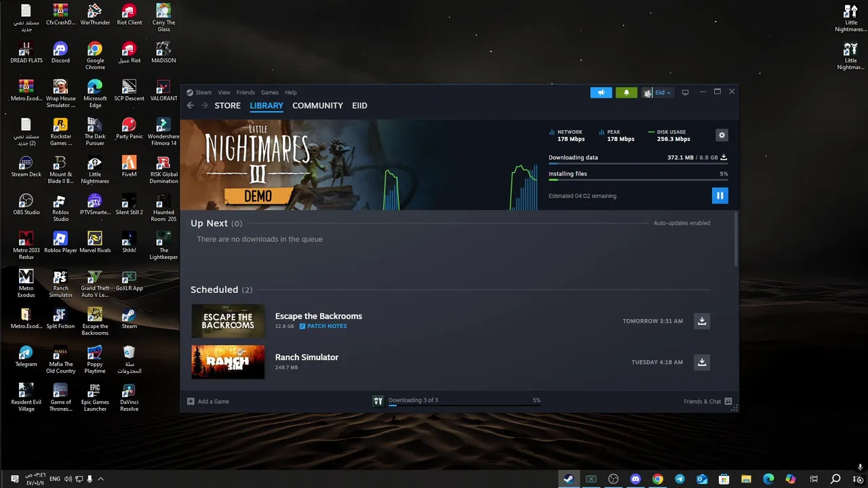Select the OBS Studio desktop icon
The height and width of the screenshot is (488, 868).
click(x=26, y=204)
